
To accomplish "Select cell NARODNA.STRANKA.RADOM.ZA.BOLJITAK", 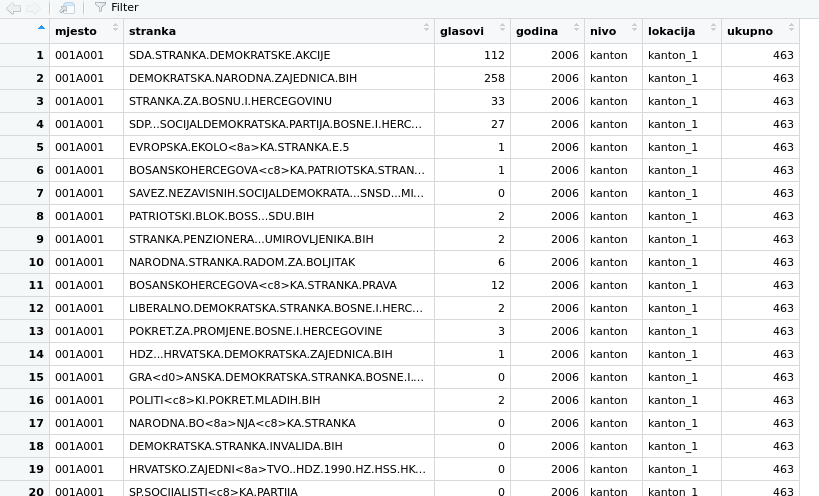I will point(279,262).
